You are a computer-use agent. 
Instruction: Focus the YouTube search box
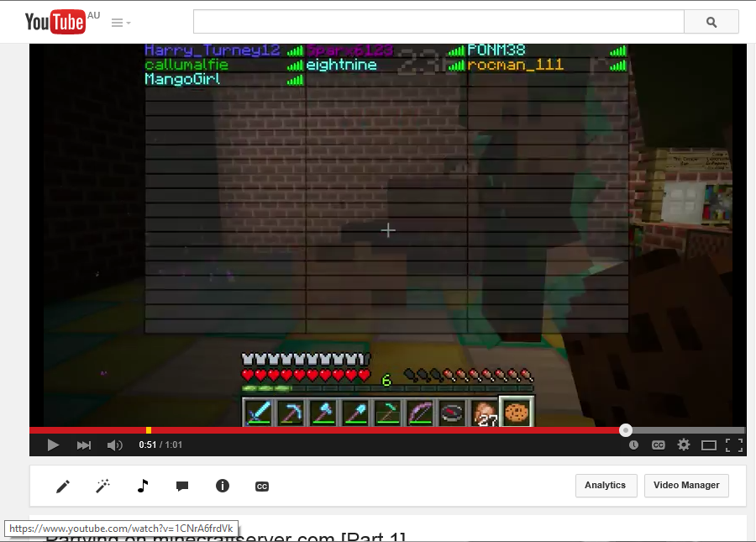coord(438,22)
